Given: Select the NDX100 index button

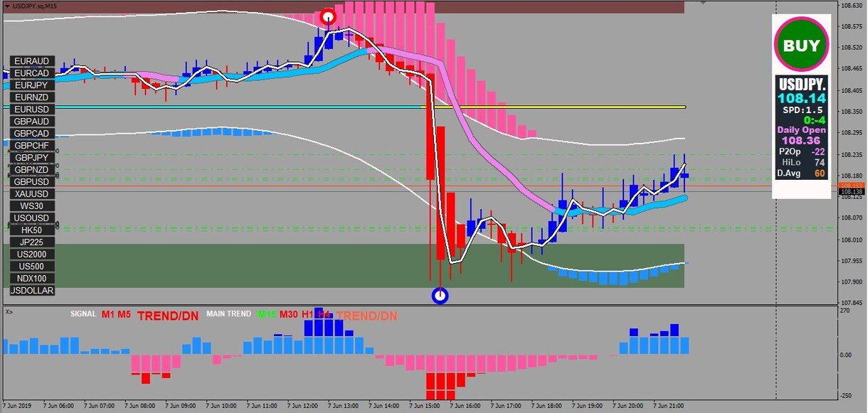Looking at the screenshot, I should click(x=32, y=279).
